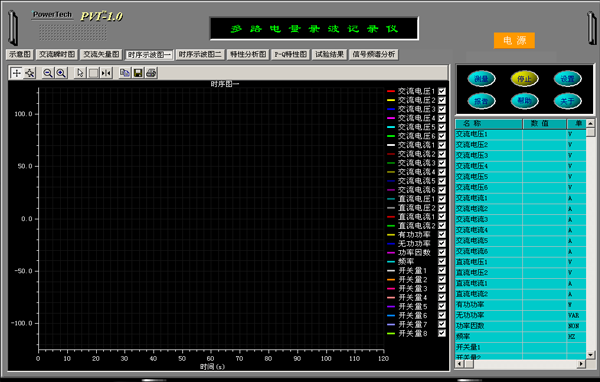Screen dimensions: 600x382
Task: Click the zoom out magnifier icon
Action: click(48, 73)
